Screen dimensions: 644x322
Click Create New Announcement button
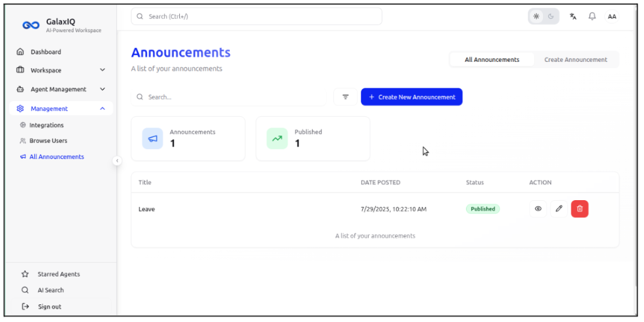coord(412,97)
